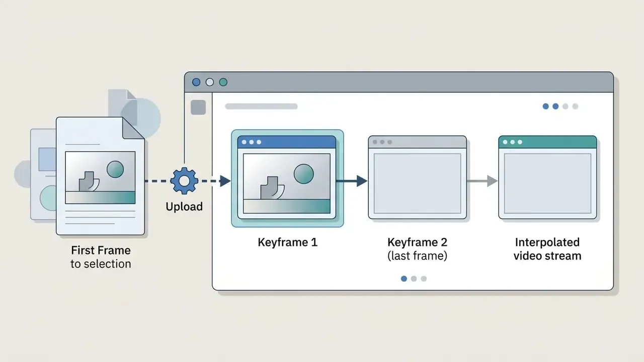Image resolution: width=644 pixels, height=362 pixels.
Task: Click the gear icon above Upload
Action: coord(184,181)
